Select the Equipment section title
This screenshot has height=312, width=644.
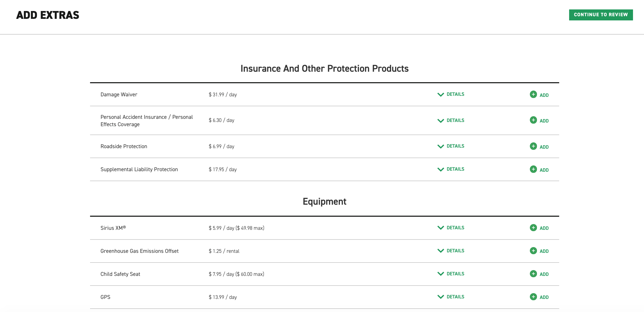click(x=325, y=202)
